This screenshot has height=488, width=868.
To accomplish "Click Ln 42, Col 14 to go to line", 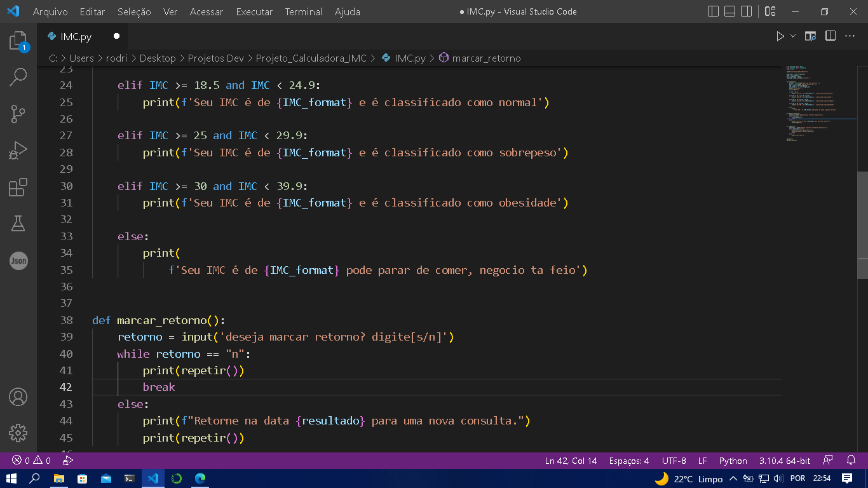I will coord(571,461).
